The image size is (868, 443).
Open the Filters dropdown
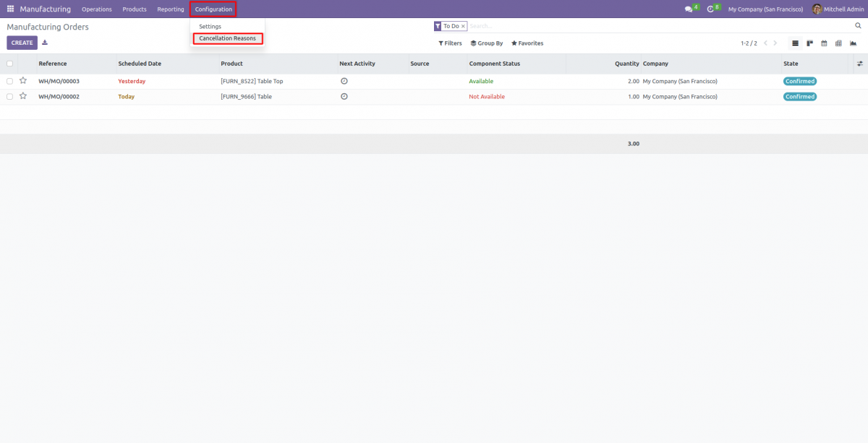coord(450,43)
